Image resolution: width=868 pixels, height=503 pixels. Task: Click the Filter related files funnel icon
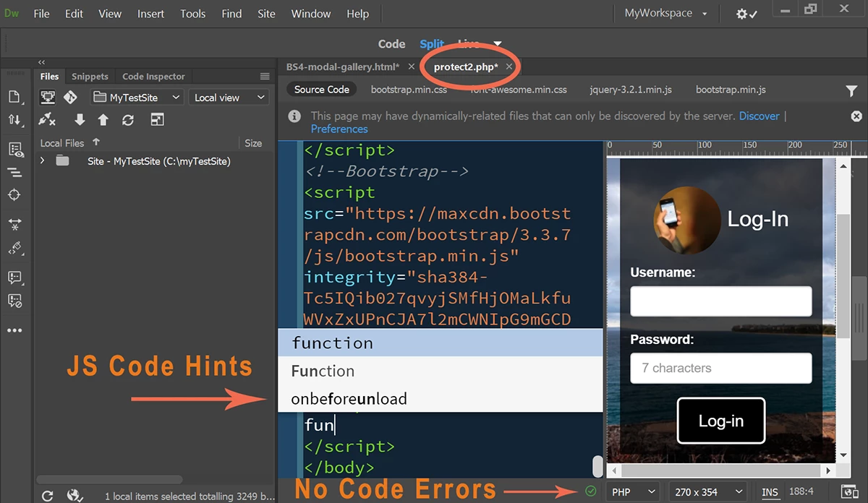click(x=851, y=91)
